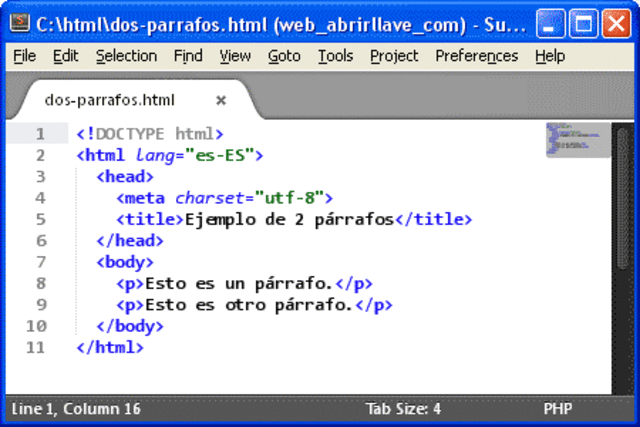Open the File menu
Viewport: 640px width, 427px height.
24,56
